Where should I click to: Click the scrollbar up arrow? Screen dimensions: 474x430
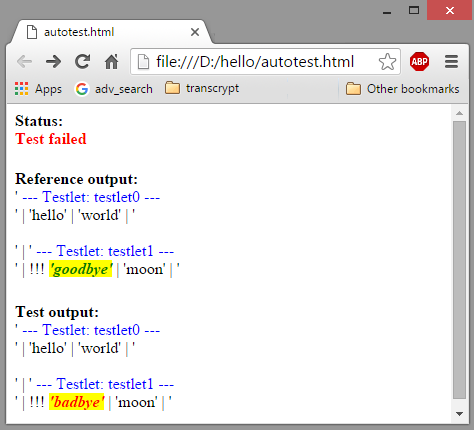[x=460, y=113]
